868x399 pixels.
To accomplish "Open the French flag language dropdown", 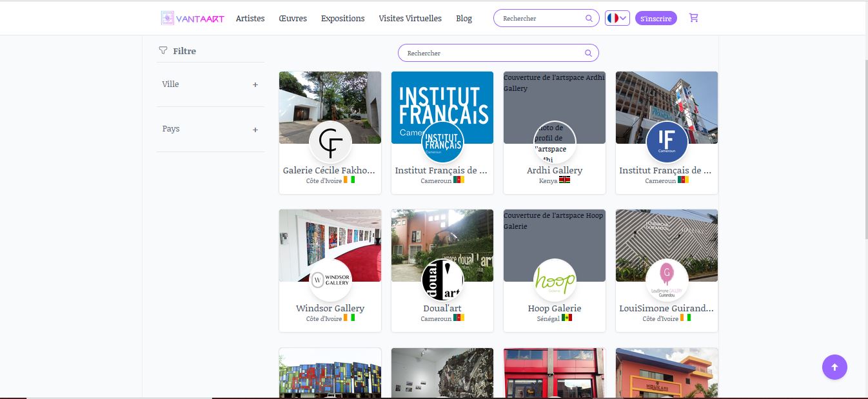I will [617, 18].
